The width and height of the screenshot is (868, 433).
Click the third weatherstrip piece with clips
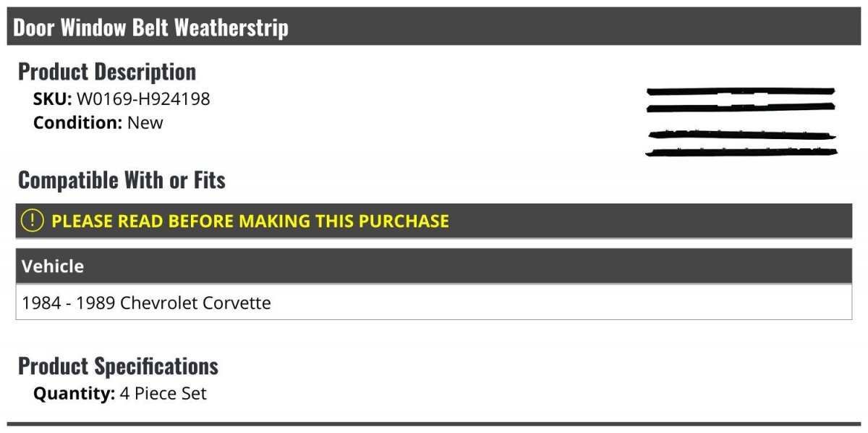[x=741, y=135]
